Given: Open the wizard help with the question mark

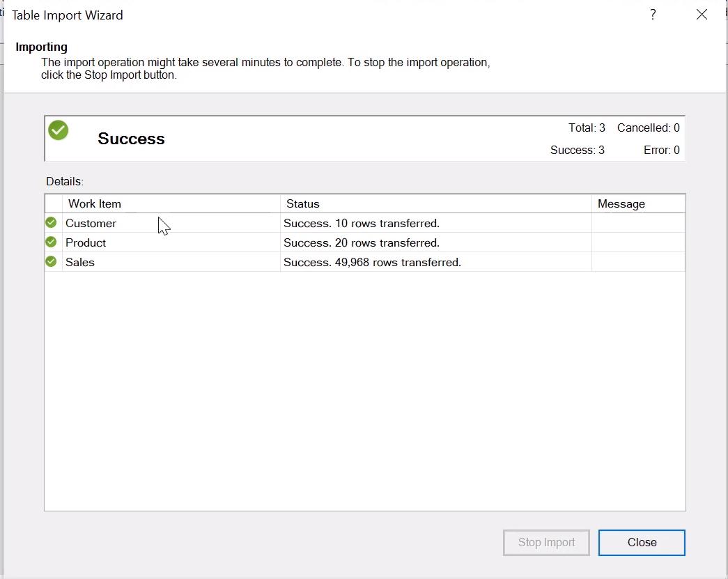Looking at the screenshot, I should pos(653,14).
